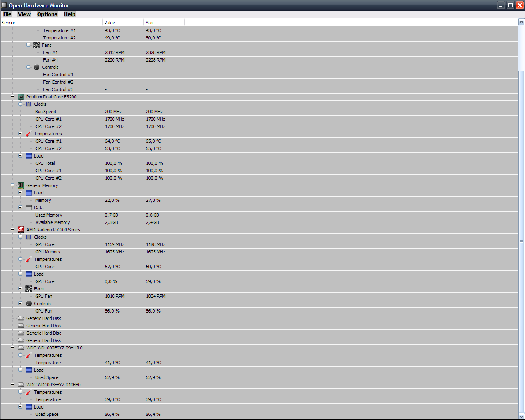
Task: Click the Clocks icon under AMD Radeon R7 200
Action: pyautogui.click(x=29, y=237)
